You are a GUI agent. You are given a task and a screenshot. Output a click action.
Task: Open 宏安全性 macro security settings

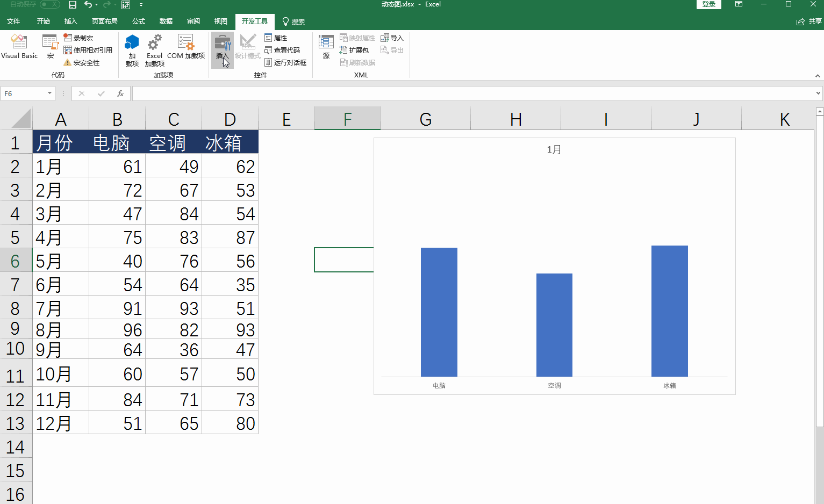pos(82,62)
